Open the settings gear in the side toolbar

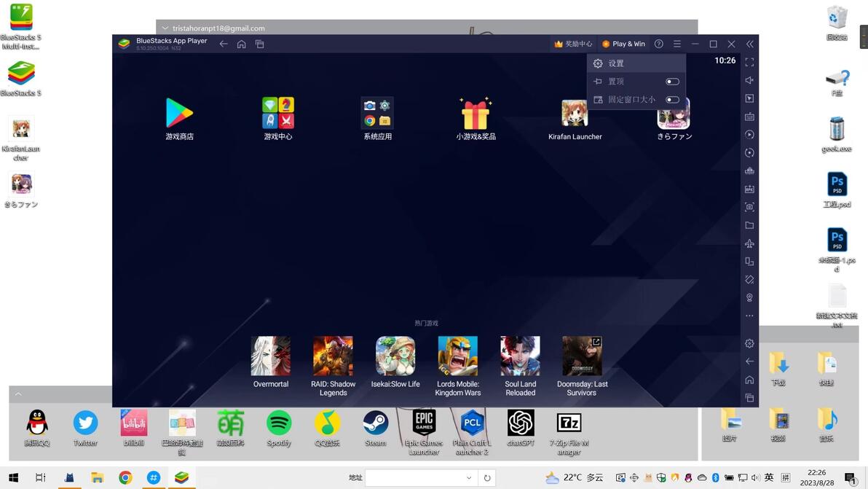pyautogui.click(x=749, y=343)
